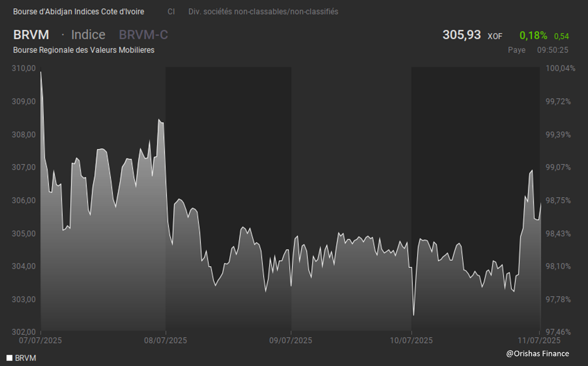Click the 100,04% percent axis label
The image size is (588, 366).
560,68
